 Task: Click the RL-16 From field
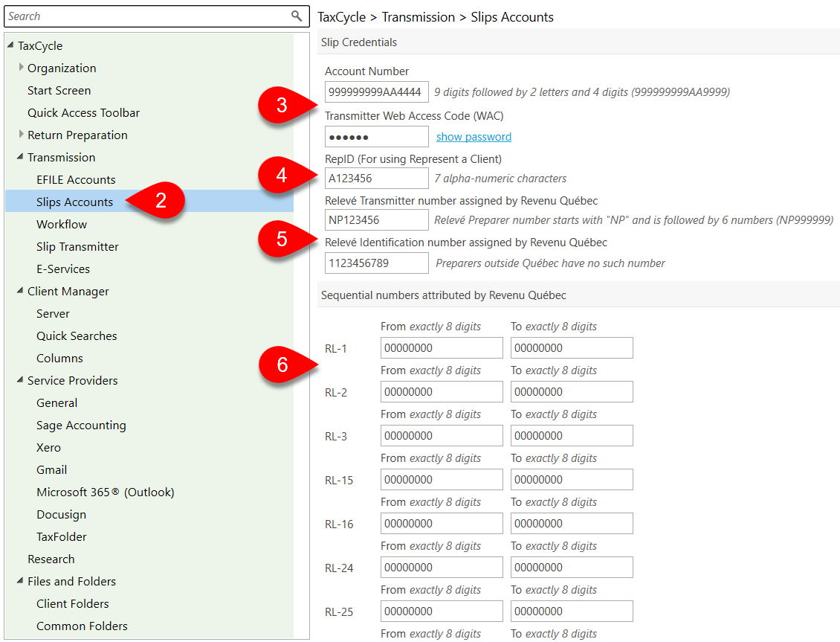(x=442, y=524)
